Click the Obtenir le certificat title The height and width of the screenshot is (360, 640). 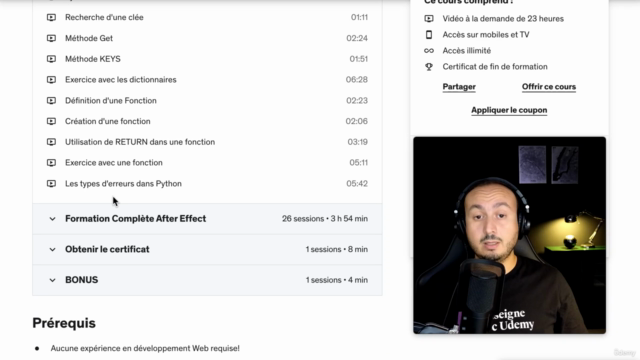[x=107, y=249]
